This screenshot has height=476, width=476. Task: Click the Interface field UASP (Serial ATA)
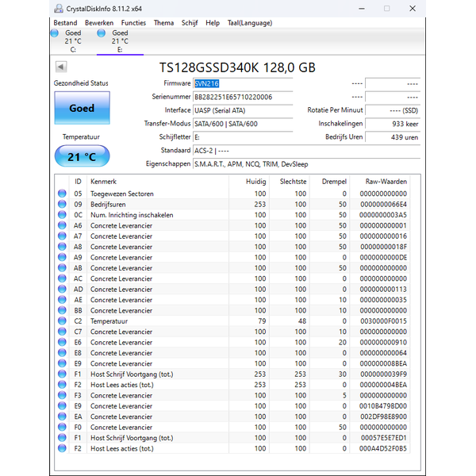click(243, 110)
